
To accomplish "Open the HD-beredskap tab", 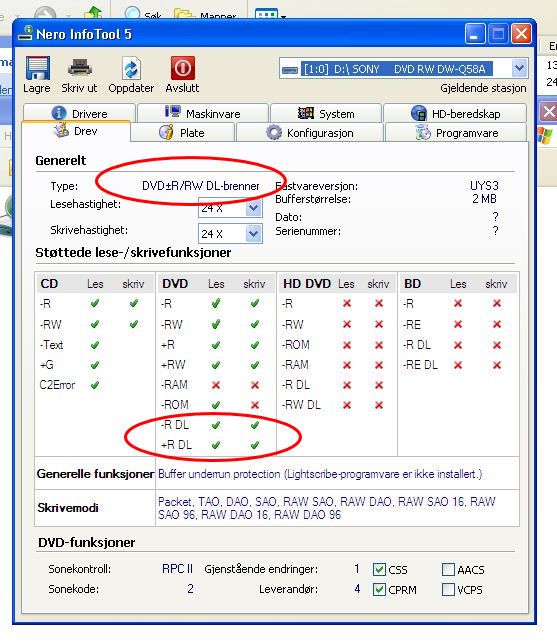I will coord(455,113).
